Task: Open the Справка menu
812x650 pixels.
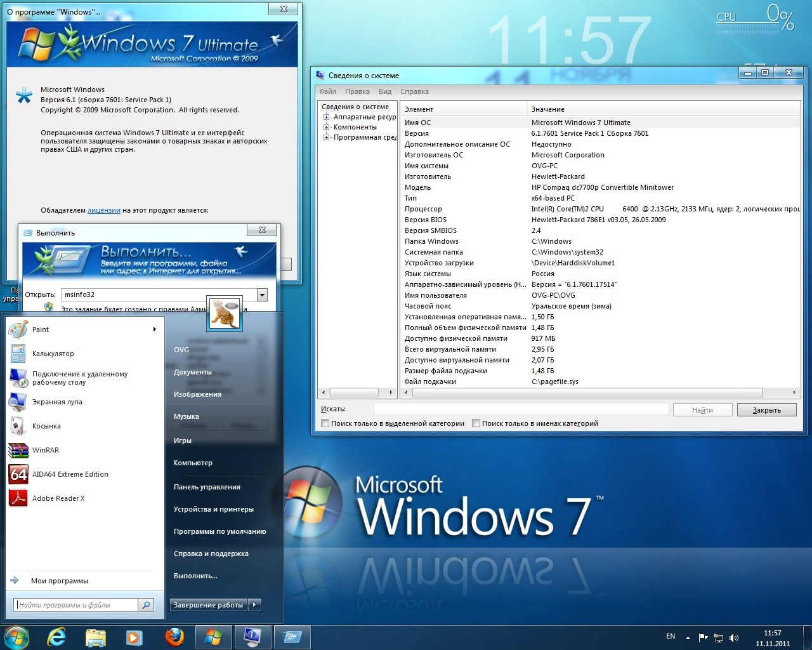Action: (x=414, y=91)
